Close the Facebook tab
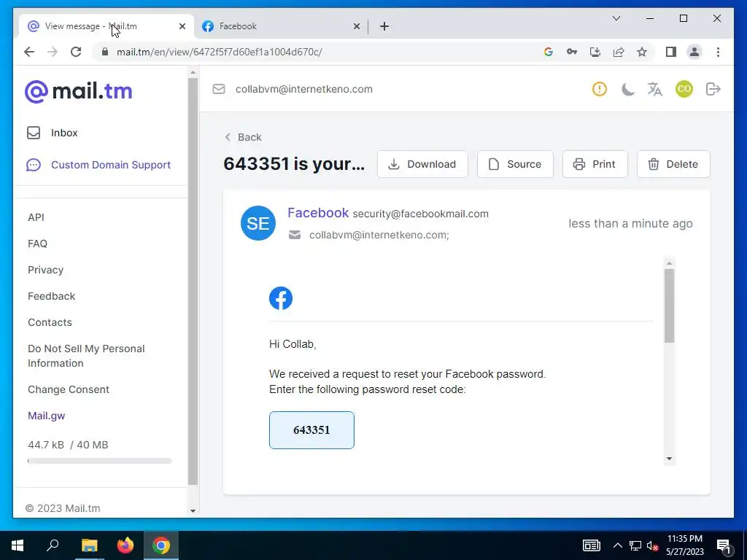 pos(356,27)
